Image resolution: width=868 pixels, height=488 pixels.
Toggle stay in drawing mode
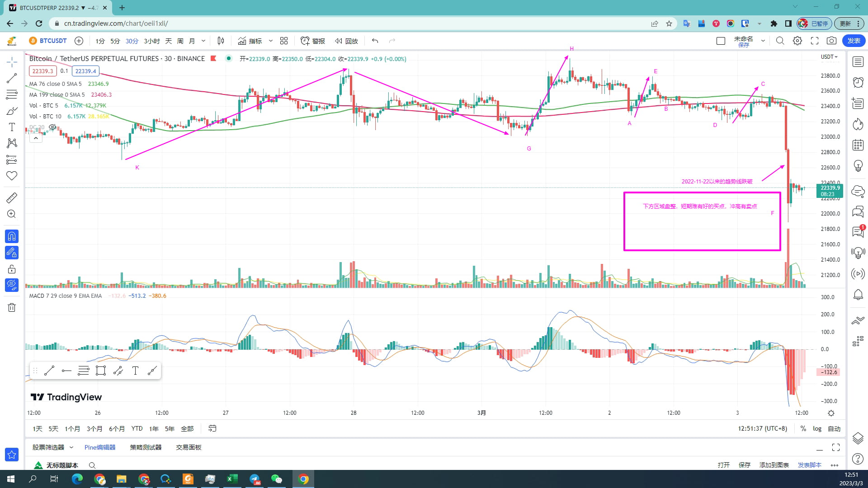(12, 253)
